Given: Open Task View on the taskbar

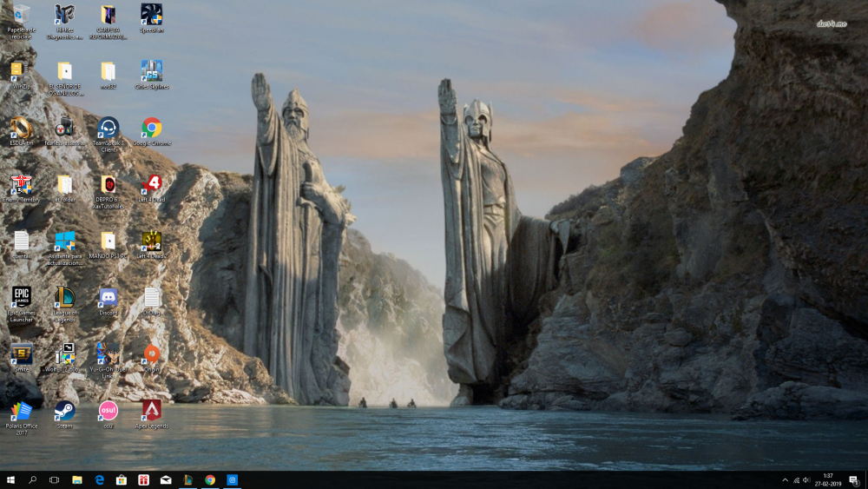Looking at the screenshot, I should 54,479.
